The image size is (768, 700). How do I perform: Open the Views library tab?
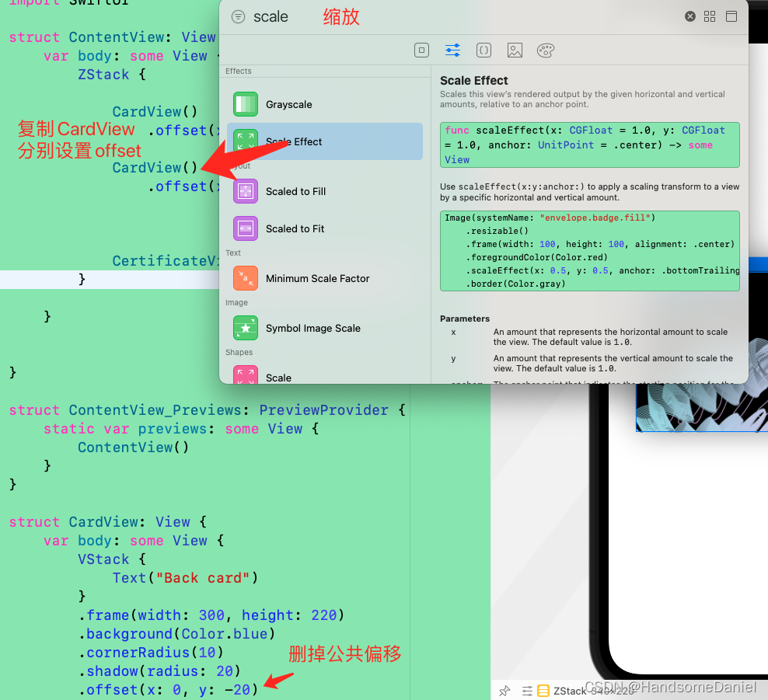421,50
